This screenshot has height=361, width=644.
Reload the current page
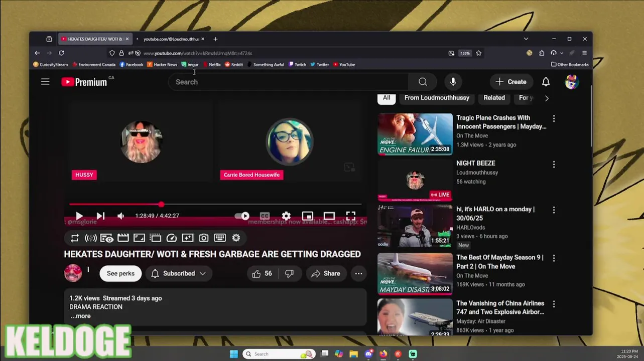61,53
